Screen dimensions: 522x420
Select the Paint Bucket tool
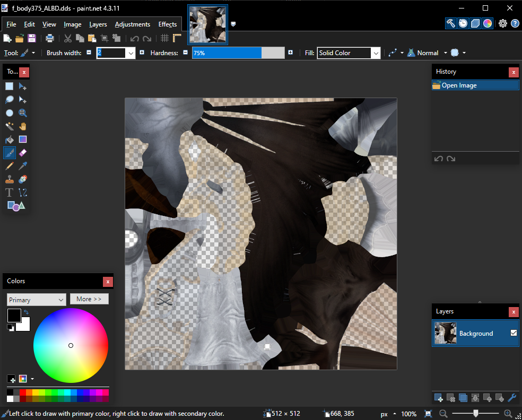click(10, 139)
